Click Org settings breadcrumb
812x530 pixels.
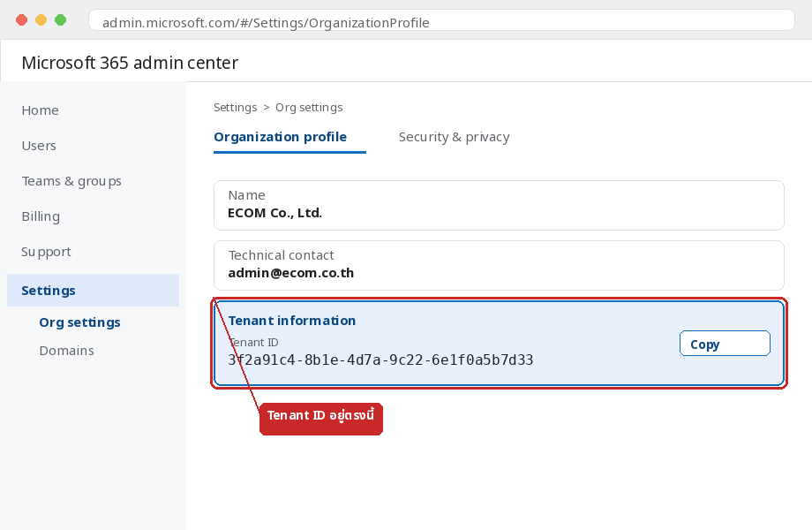309,107
